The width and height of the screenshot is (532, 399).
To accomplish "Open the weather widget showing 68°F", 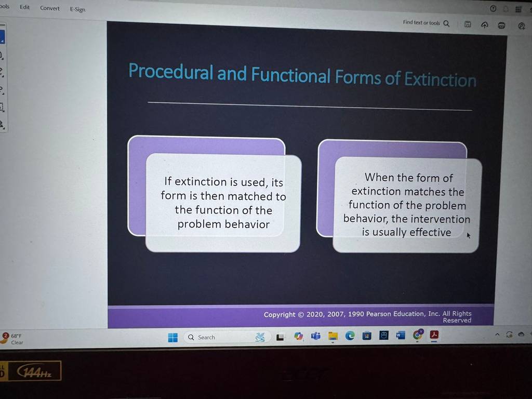I will pyautogui.click(x=12, y=339).
